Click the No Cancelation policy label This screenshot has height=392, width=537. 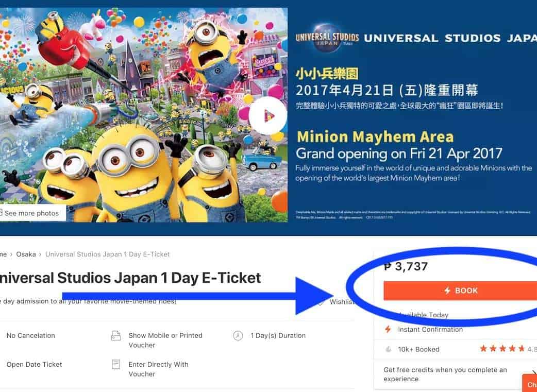tap(31, 335)
